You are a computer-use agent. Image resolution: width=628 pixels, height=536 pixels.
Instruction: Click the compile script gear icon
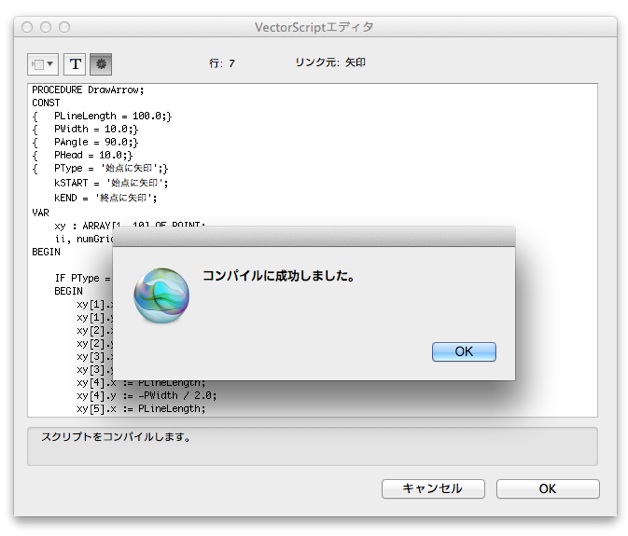[x=101, y=64]
